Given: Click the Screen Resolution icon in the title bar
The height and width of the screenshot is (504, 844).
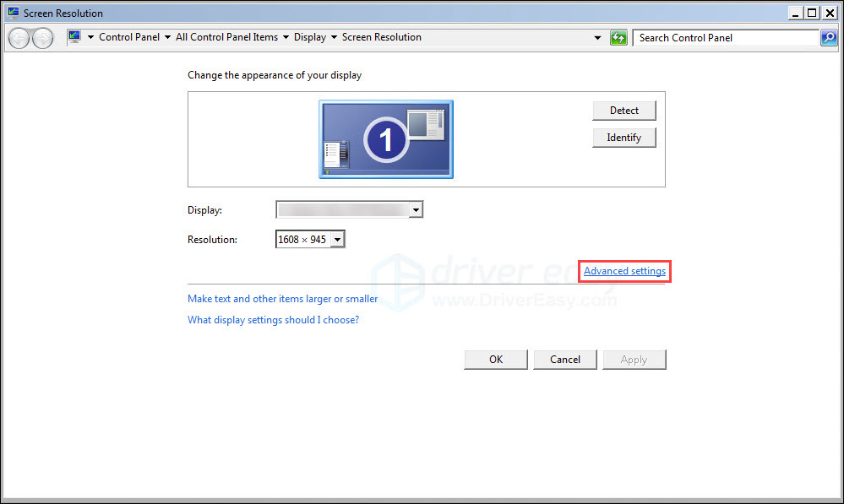Looking at the screenshot, I should (x=14, y=12).
